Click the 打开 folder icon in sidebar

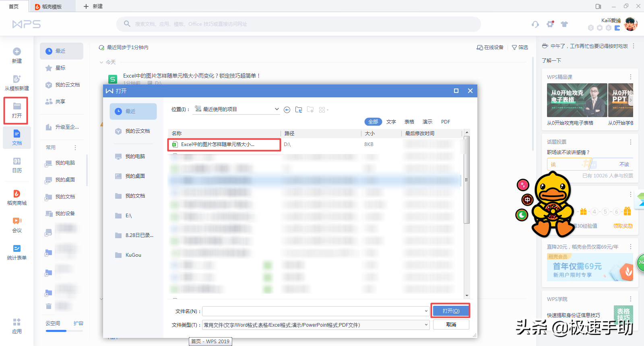click(x=17, y=106)
